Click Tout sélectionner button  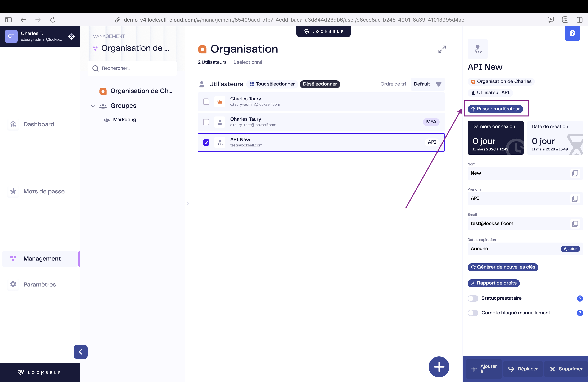[272, 84]
